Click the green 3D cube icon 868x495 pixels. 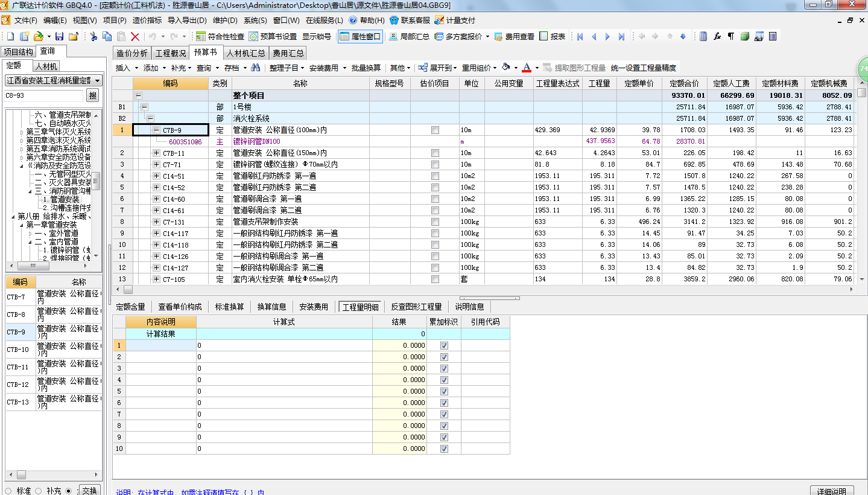[x=745, y=37]
